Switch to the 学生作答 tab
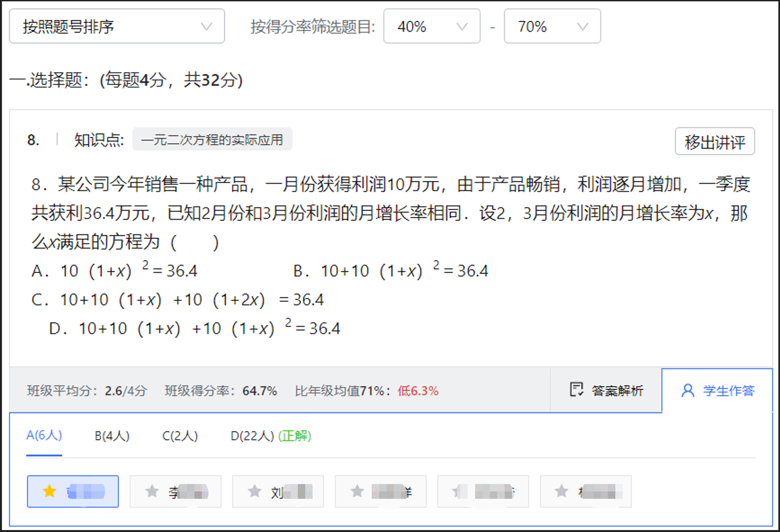Image resolution: width=780 pixels, height=532 pixels. tap(717, 390)
